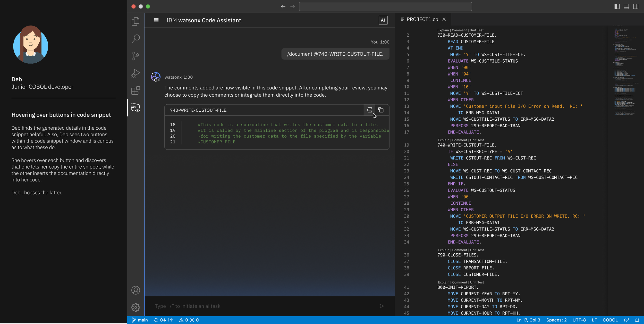644x324 pixels.
Task: Open Source Control view
Action: click(x=135, y=56)
